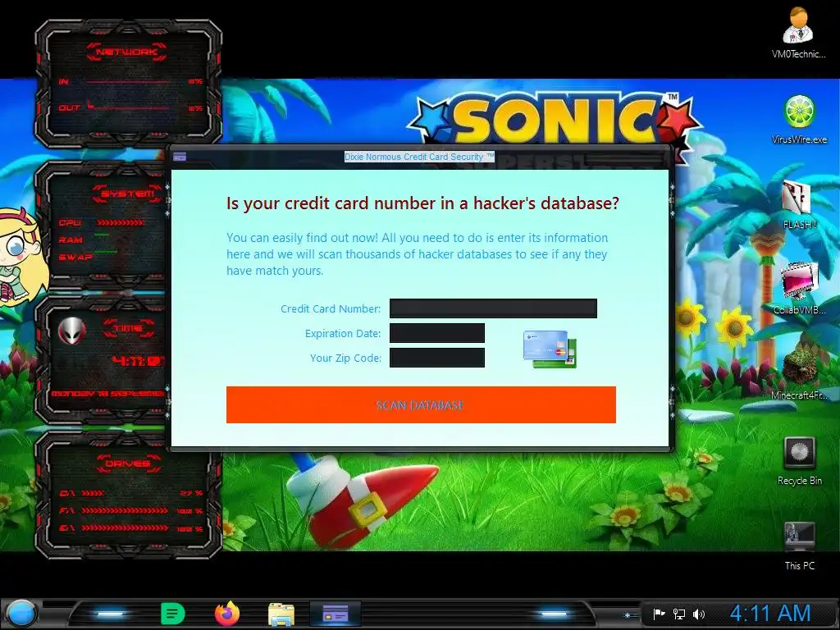Screen dimensions: 840x630
Task: Click the Time widget header
Action: click(129, 328)
